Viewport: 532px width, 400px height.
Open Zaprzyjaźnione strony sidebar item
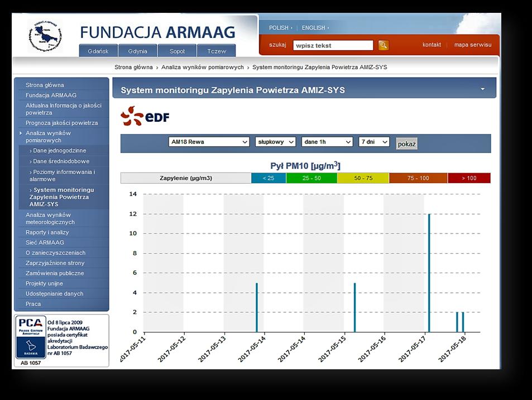coord(55,263)
